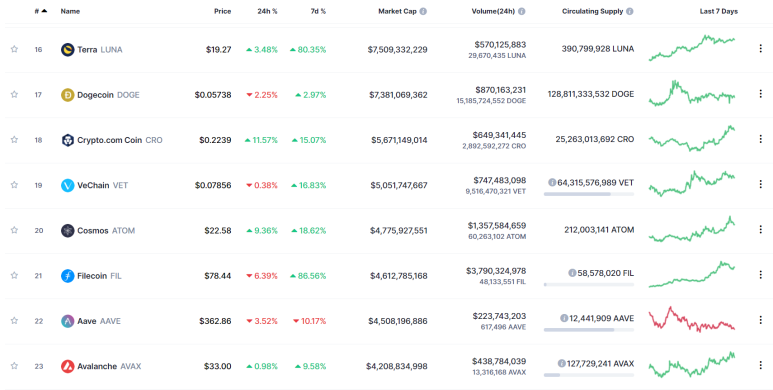773x390 pixels.
Task: Click the Crypto.com Coin logo icon
Action: (68, 140)
